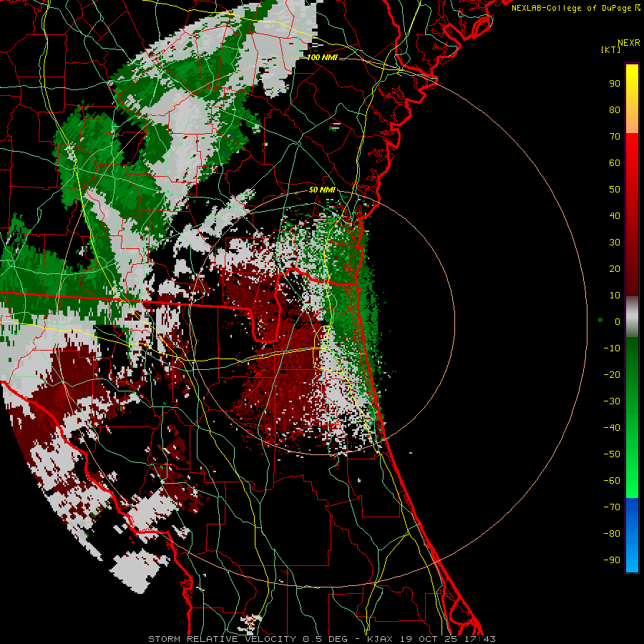Click the -50 value on the velocity scale
The width and height of the screenshot is (644, 644).
612,454
